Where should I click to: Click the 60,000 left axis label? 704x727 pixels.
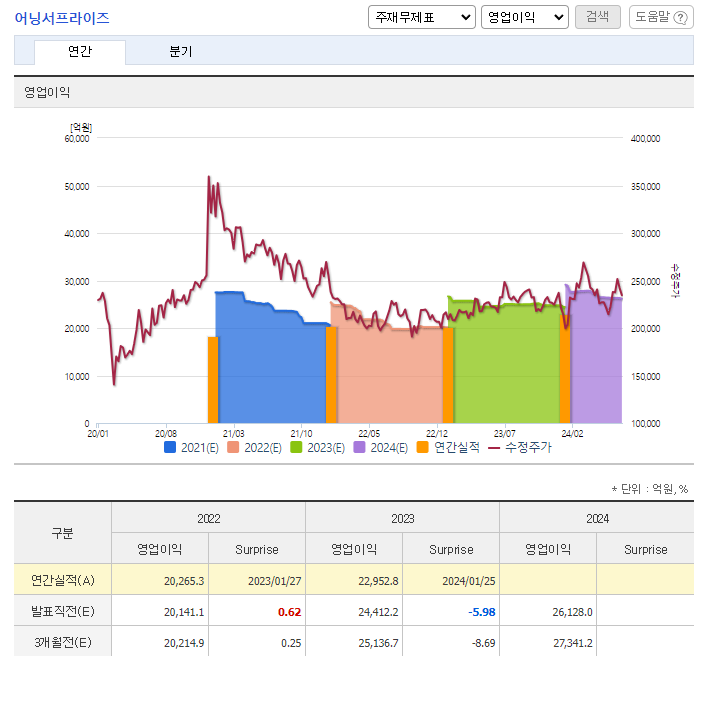[77, 139]
